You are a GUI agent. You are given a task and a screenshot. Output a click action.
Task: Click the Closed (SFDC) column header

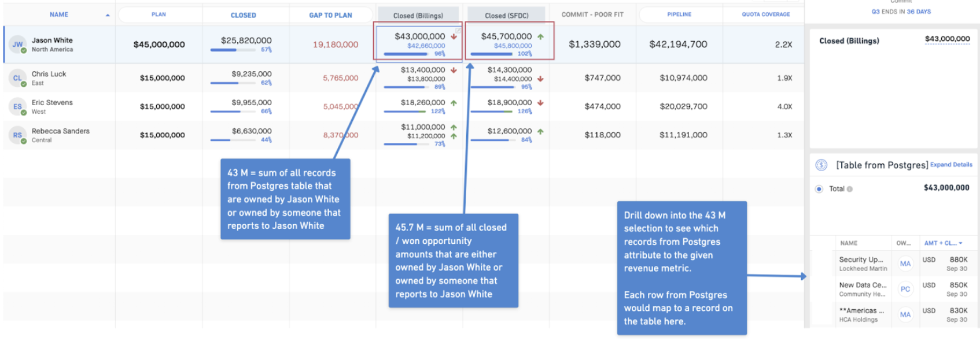507,16
